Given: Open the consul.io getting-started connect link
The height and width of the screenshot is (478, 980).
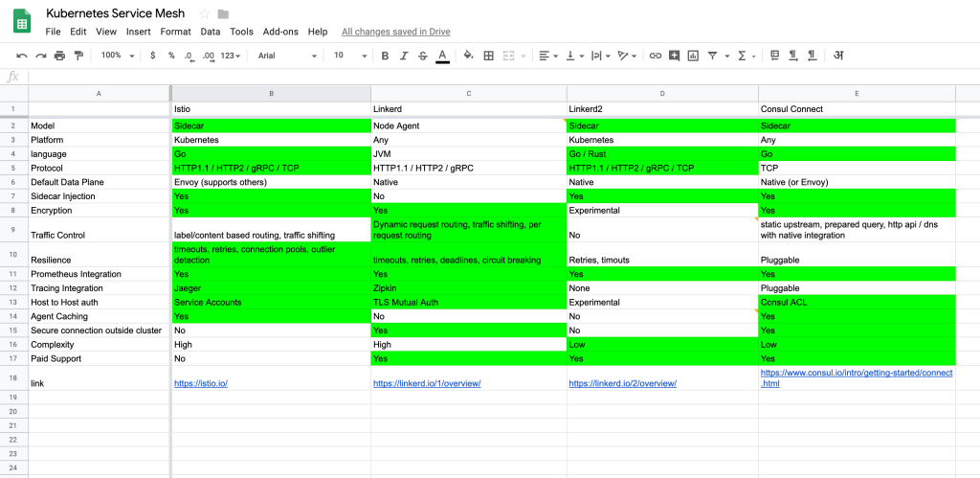Looking at the screenshot, I should [857, 377].
